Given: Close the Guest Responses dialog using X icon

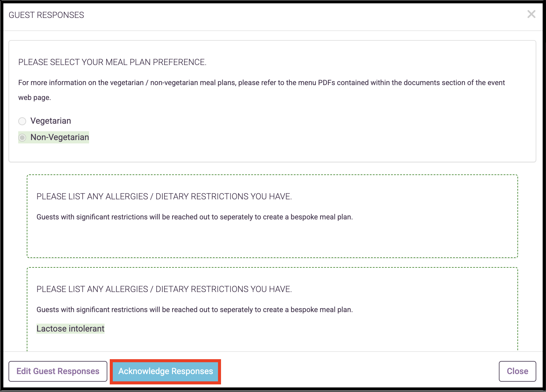Looking at the screenshot, I should click(x=531, y=14).
